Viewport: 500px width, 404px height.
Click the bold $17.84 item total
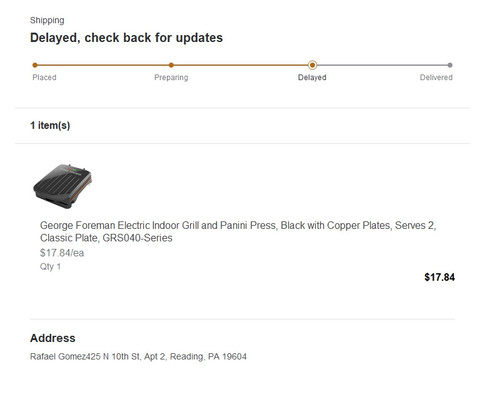click(x=439, y=277)
